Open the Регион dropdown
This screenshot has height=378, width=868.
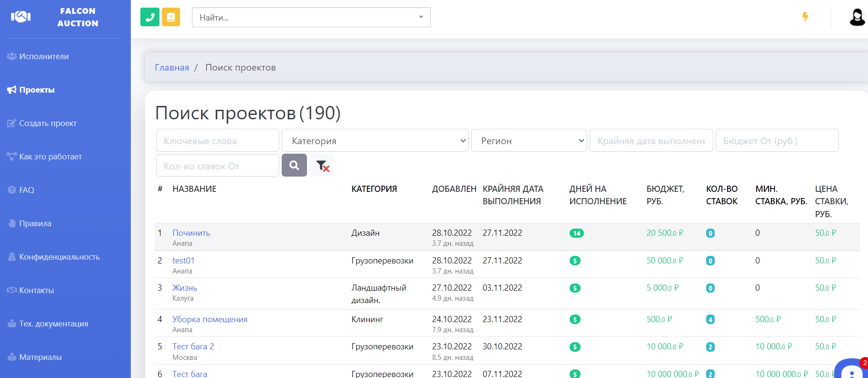click(529, 141)
